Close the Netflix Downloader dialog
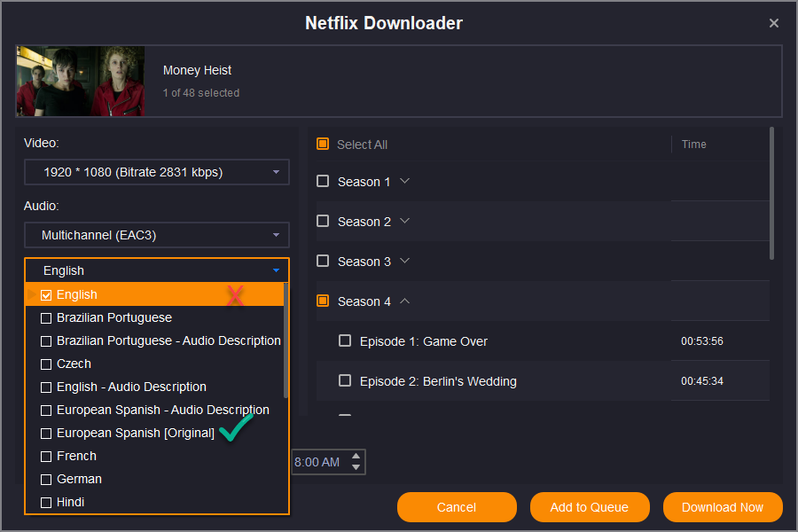The image size is (798, 532). coord(773,23)
